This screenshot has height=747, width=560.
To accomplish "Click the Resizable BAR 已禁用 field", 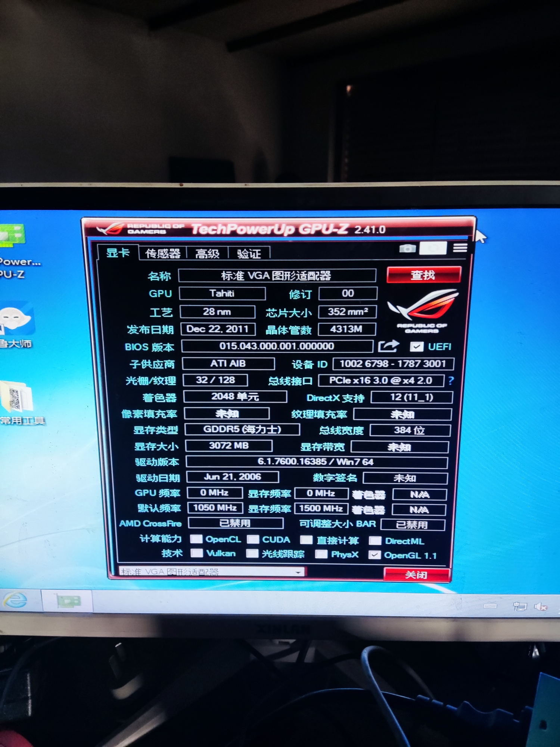I will coord(413,525).
